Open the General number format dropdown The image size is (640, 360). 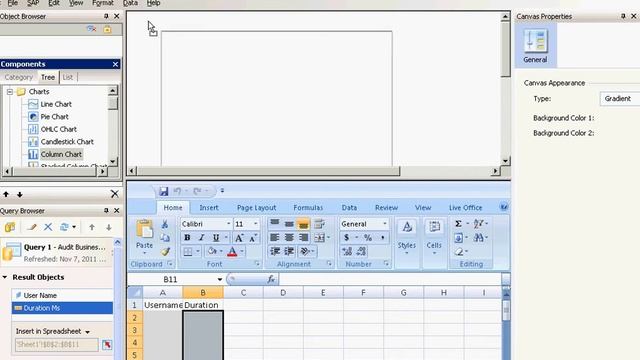(384, 224)
